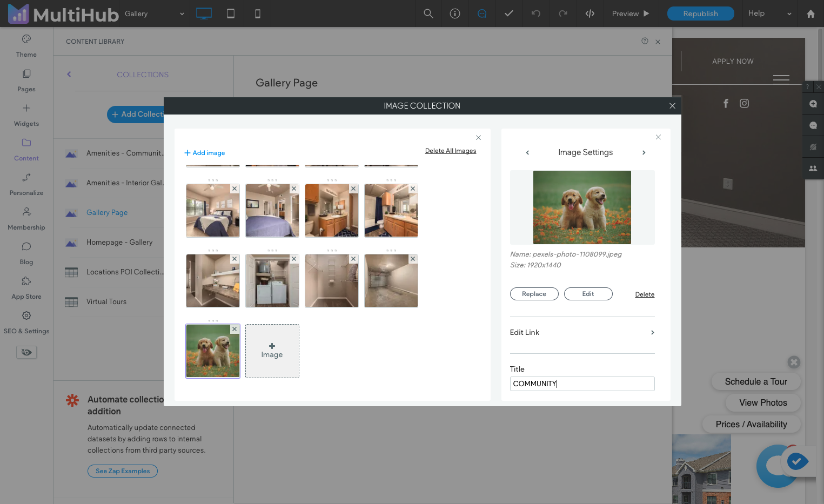Click the Add image link

[x=205, y=153]
